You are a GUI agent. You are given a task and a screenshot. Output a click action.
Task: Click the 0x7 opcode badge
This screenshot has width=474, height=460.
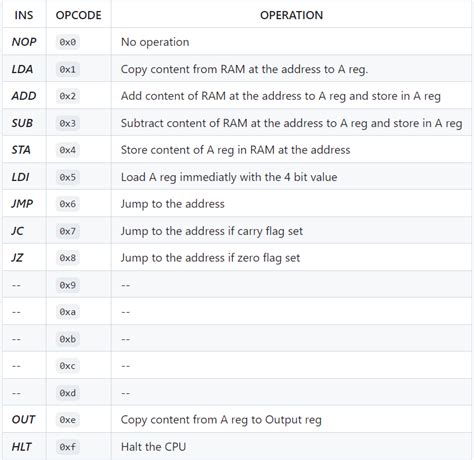68,231
